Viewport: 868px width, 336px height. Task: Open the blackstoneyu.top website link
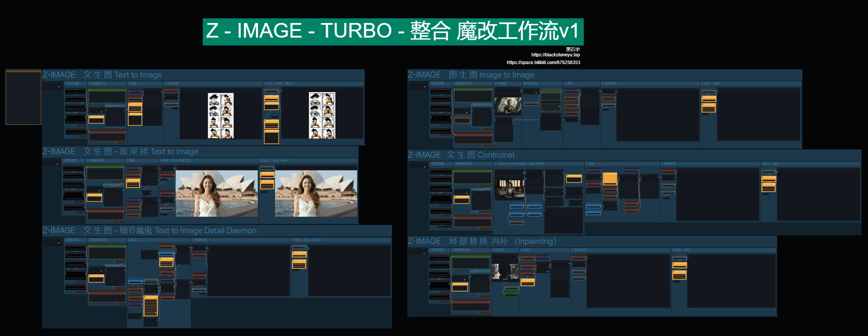pyautogui.click(x=555, y=55)
